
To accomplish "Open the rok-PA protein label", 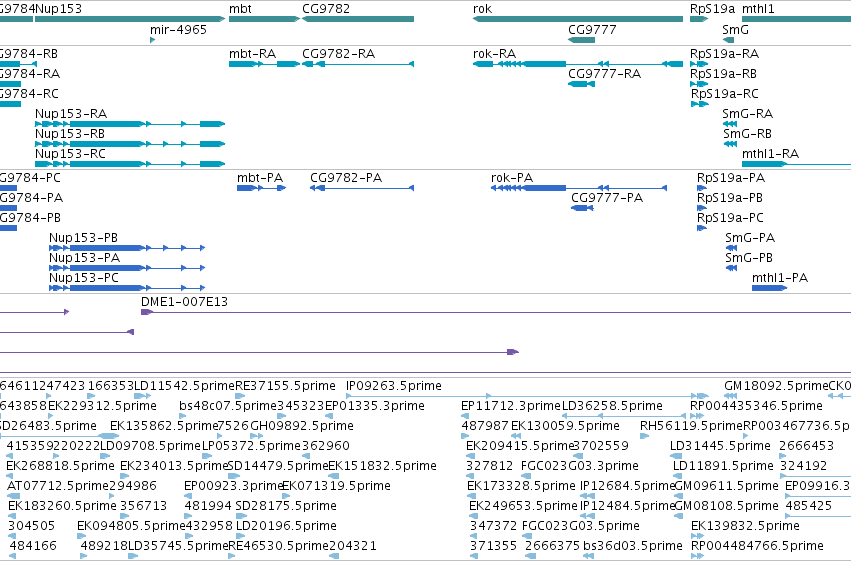I will tap(512, 178).
